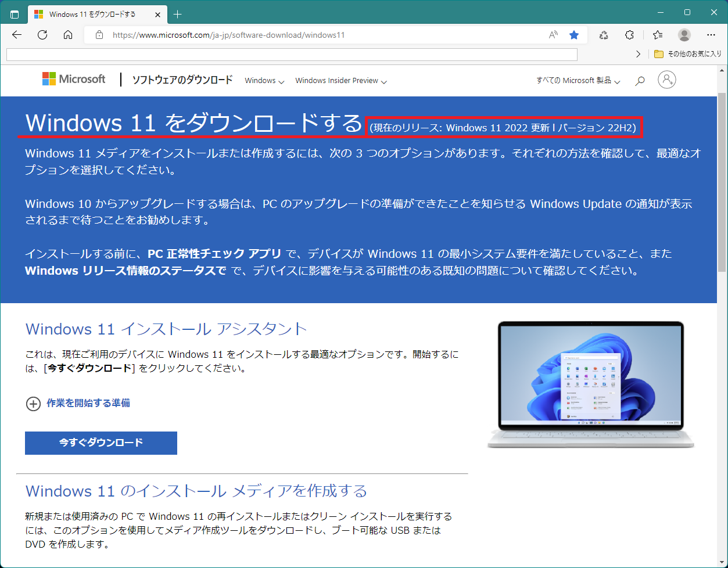Open the search magnifier on the Microsoft page
Image resolution: width=728 pixels, height=568 pixels.
(639, 80)
